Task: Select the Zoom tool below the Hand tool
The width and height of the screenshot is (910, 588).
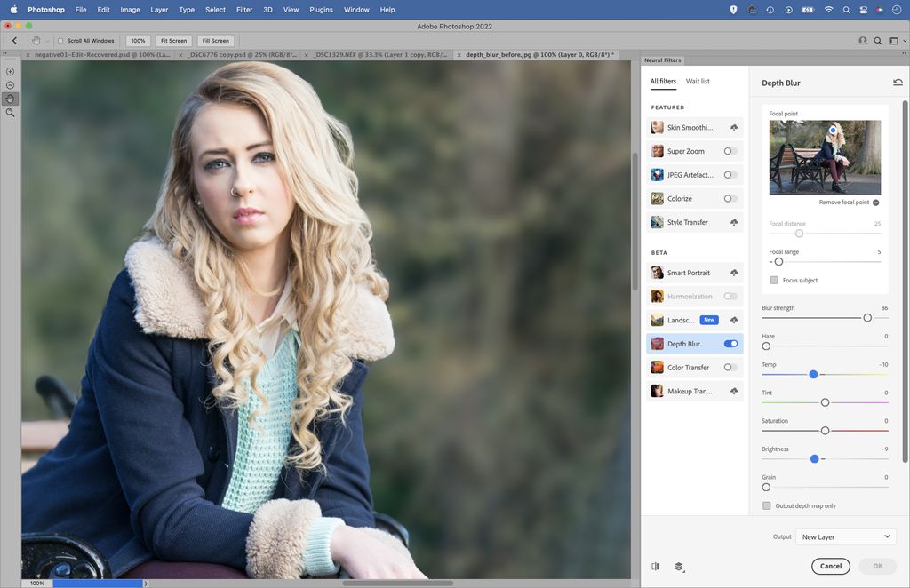Action: (10, 113)
